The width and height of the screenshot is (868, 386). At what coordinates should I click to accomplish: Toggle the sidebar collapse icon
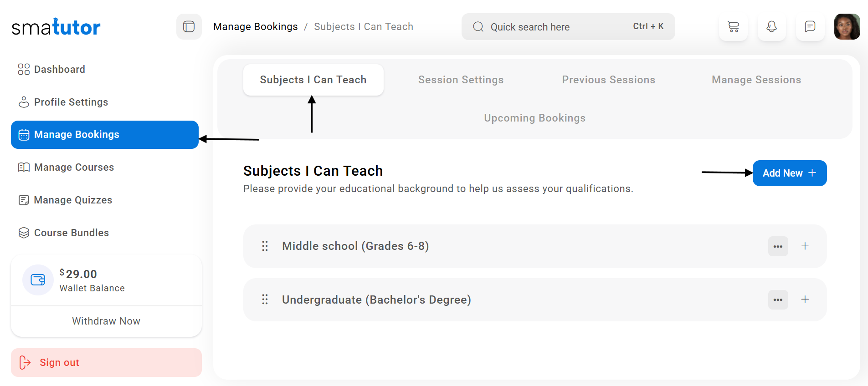(189, 27)
